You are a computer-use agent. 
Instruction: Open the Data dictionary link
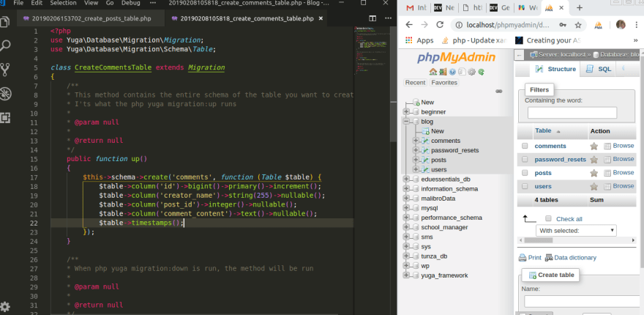point(571,257)
